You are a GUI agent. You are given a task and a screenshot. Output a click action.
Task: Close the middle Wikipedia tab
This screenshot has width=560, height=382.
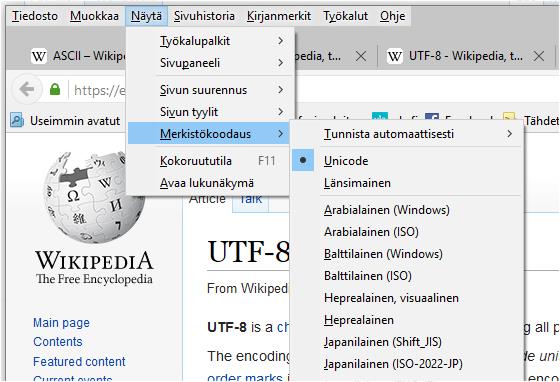[x=361, y=56]
